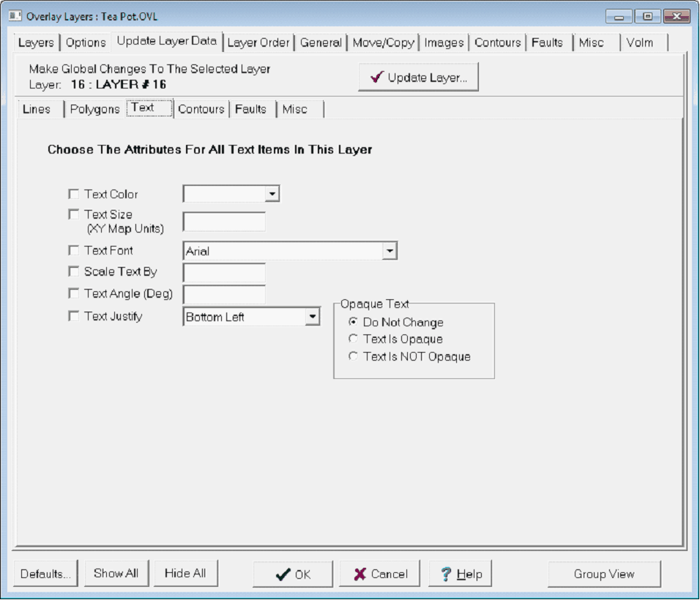Choose the Text Is NOT Opaque option
Screen dimensions: 700x600
tap(354, 357)
